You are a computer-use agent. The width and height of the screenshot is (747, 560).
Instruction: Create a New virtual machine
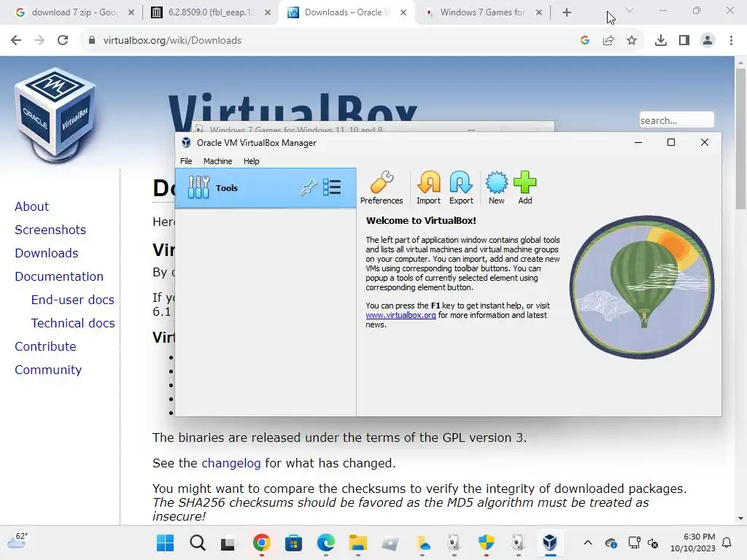pyautogui.click(x=496, y=187)
